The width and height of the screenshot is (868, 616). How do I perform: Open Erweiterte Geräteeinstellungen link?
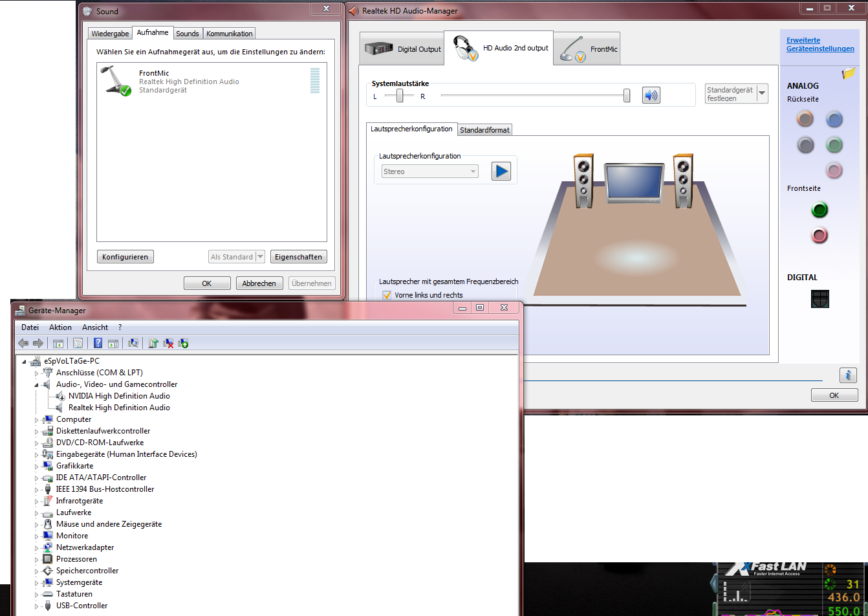[820, 45]
